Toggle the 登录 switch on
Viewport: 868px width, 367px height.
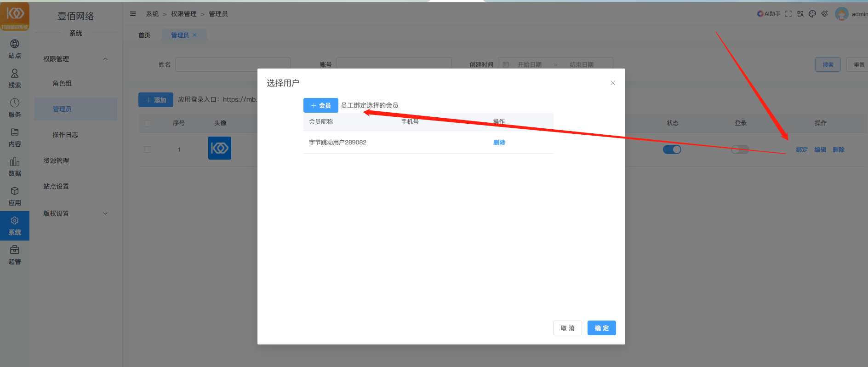740,149
